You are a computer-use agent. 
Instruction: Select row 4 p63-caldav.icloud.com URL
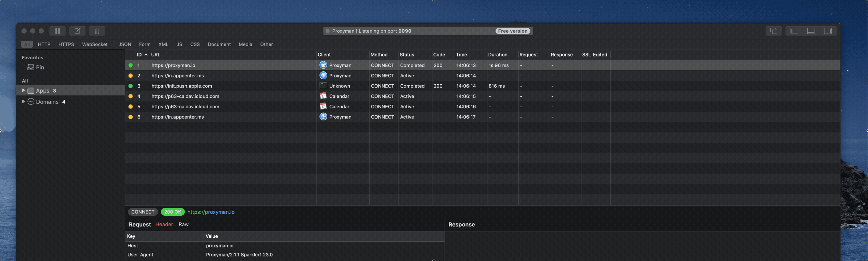[185, 96]
